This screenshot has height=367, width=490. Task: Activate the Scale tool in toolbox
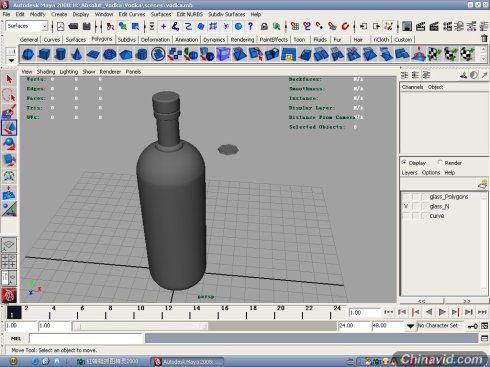[9, 160]
